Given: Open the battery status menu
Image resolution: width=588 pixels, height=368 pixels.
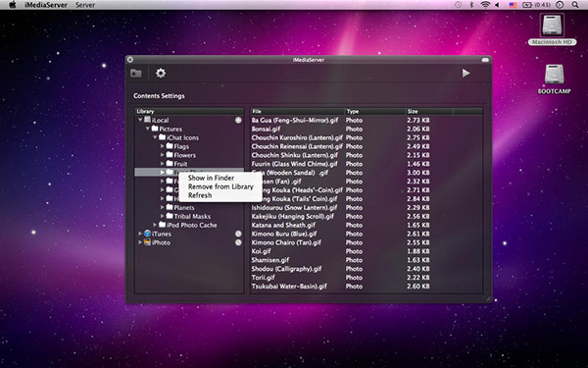Looking at the screenshot, I should pos(536,5).
